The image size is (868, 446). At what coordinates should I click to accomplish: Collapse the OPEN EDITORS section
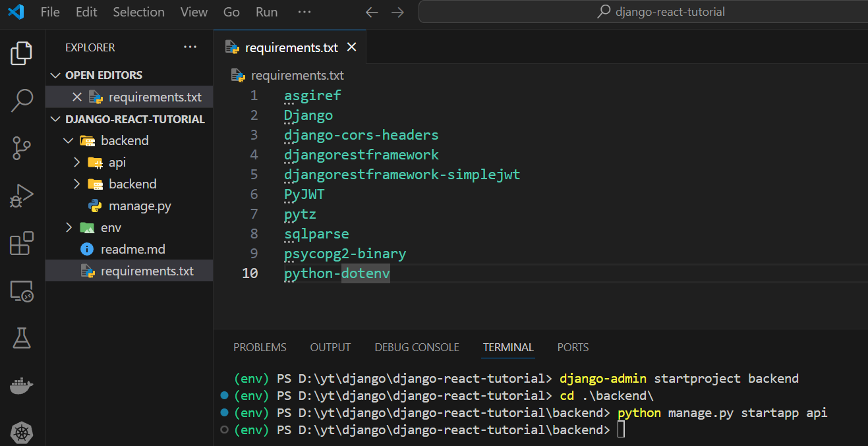[55, 75]
